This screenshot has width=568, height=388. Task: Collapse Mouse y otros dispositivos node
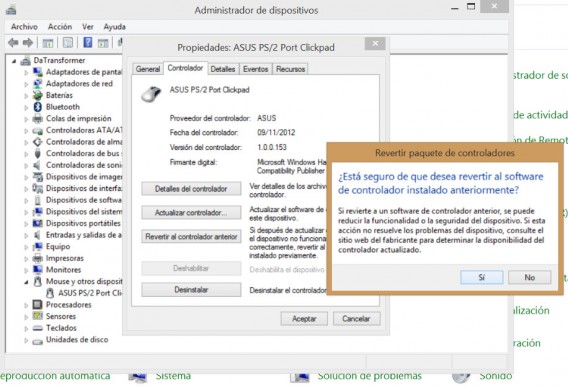click(26, 282)
